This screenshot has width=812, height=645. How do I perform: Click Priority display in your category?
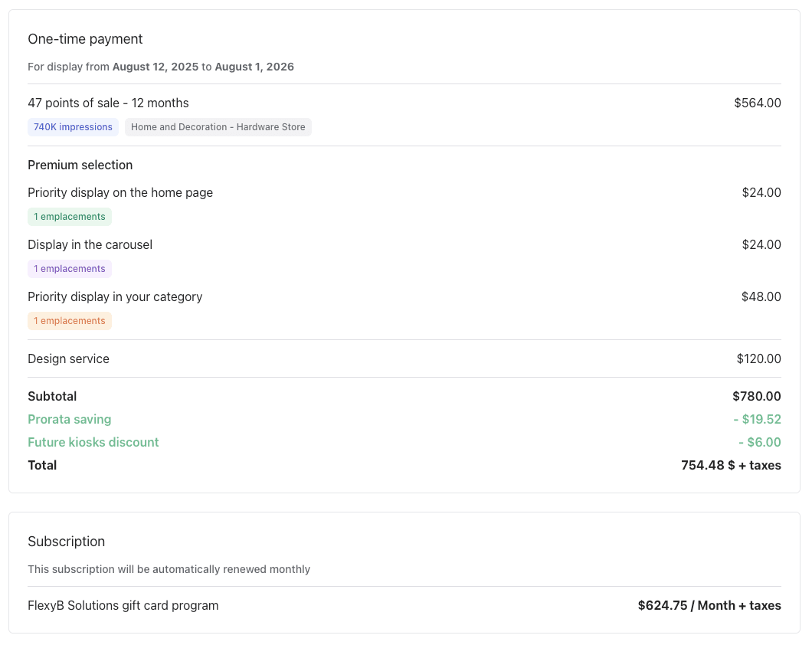115,296
